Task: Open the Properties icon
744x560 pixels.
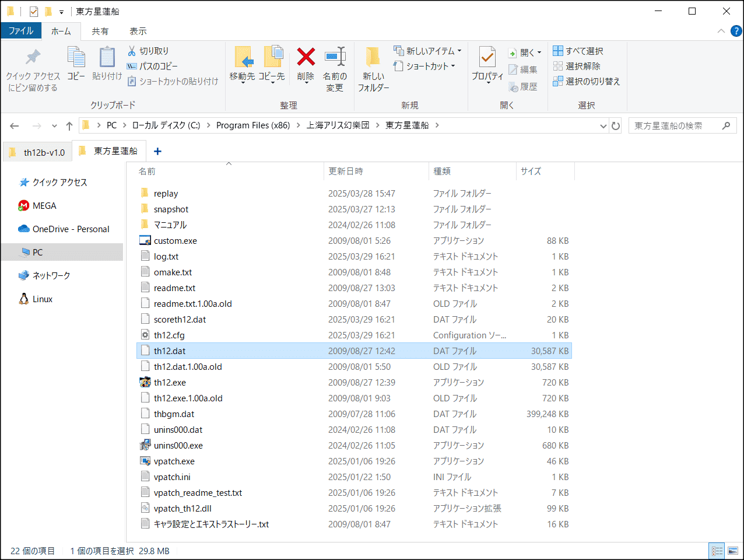Action: pos(487,57)
